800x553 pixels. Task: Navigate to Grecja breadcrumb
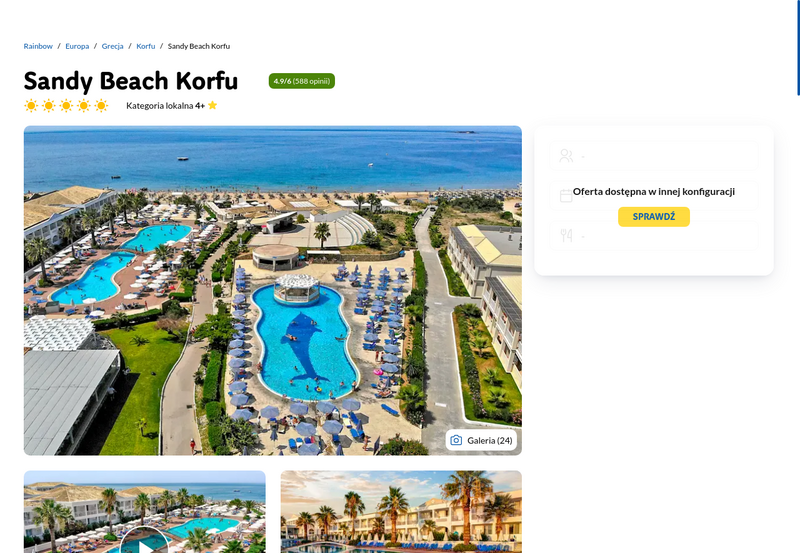click(x=112, y=46)
